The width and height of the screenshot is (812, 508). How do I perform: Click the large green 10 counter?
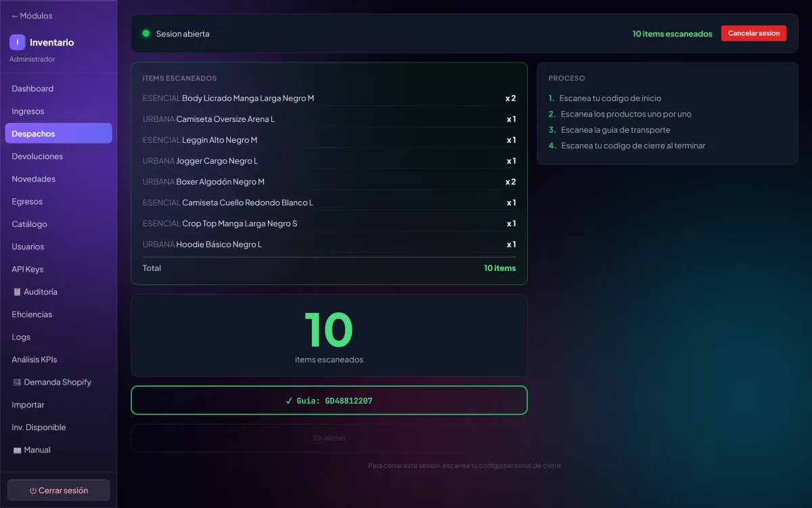pyautogui.click(x=329, y=330)
